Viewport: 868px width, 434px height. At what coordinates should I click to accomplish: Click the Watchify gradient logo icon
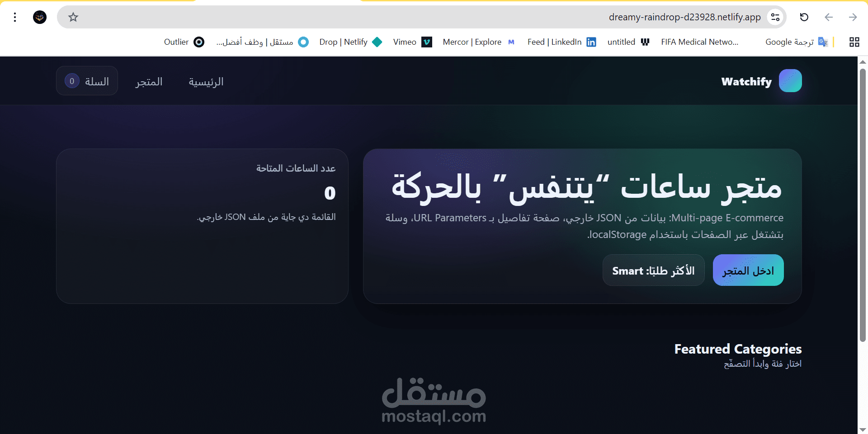click(790, 81)
